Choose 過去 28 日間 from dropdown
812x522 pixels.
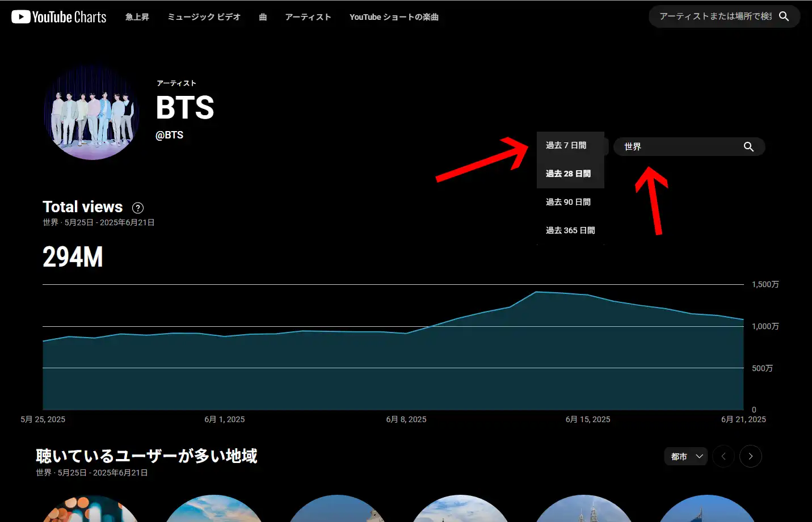click(568, 174)
